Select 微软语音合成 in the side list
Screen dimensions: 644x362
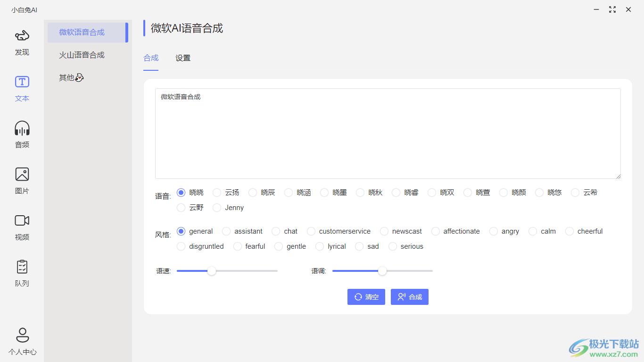tap(88, 33)
